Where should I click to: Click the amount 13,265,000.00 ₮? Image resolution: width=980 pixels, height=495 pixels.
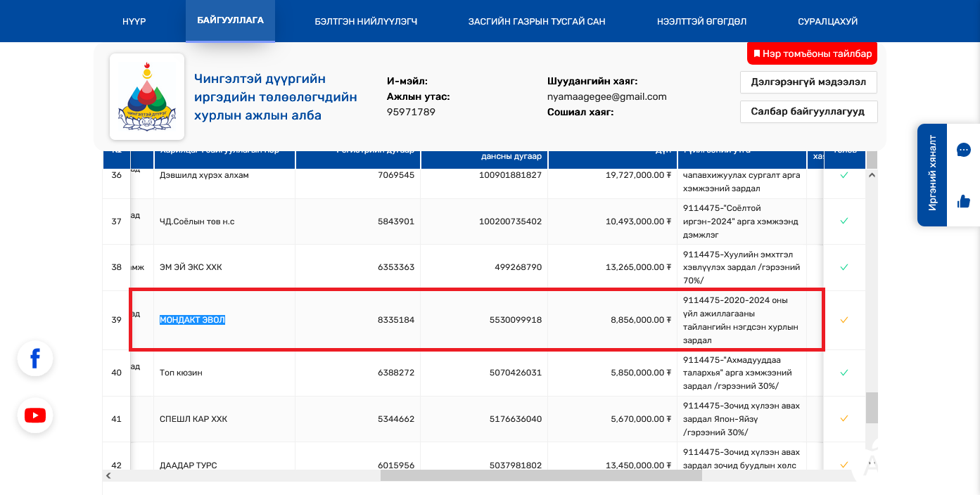pyautogui.click(x=638, y=267)
